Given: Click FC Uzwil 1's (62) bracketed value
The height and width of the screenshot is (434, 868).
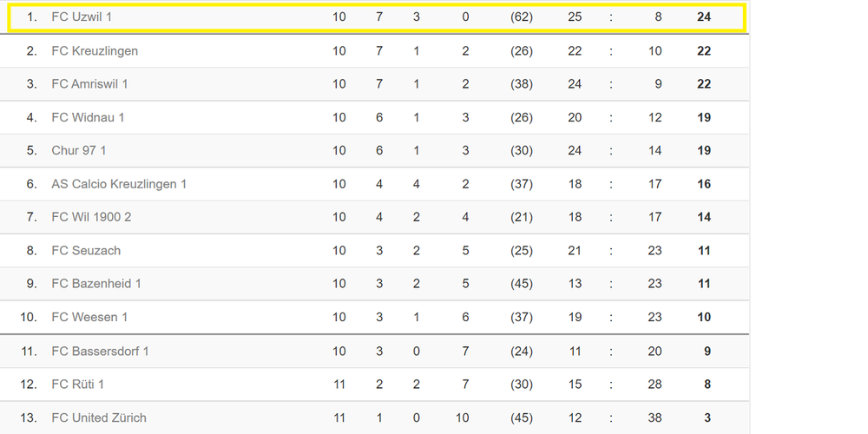Looking at the screenshot, I should click(x=522, y=17).
